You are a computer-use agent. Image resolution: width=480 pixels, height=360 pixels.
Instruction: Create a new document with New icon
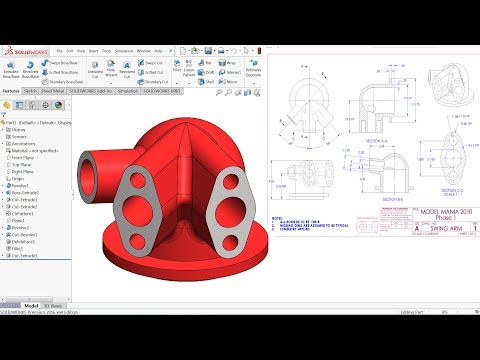point(183,51)
